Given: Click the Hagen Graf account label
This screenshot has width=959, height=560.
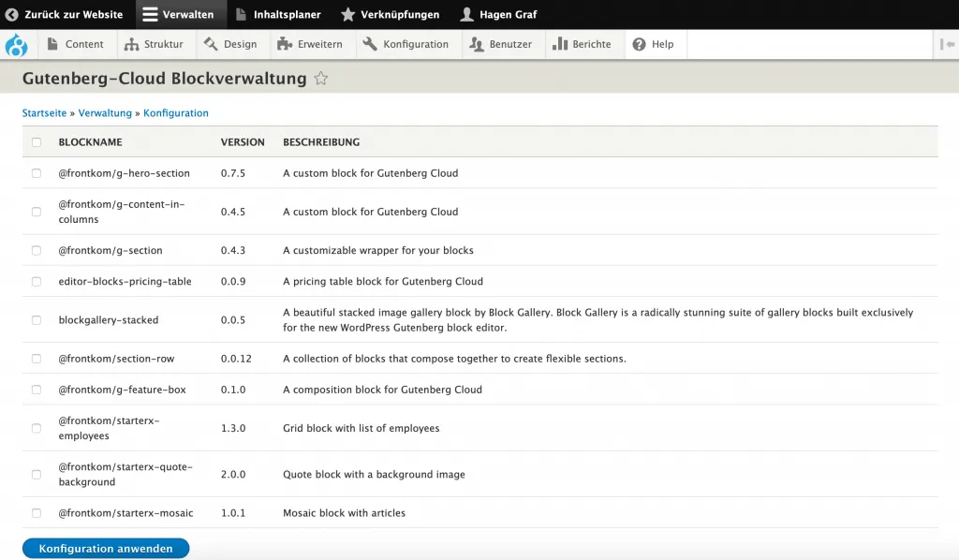Looking at the screenshot, I should pyautogui.click(x=509, y=14).
